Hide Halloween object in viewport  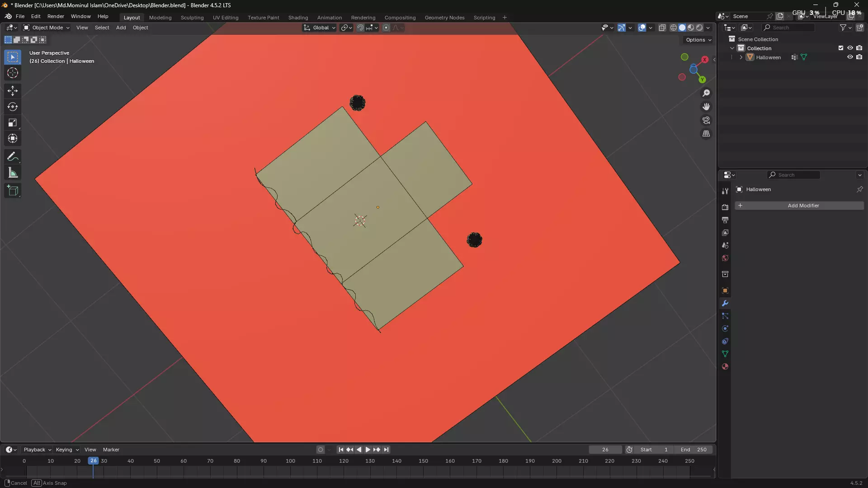click(850, 57)
